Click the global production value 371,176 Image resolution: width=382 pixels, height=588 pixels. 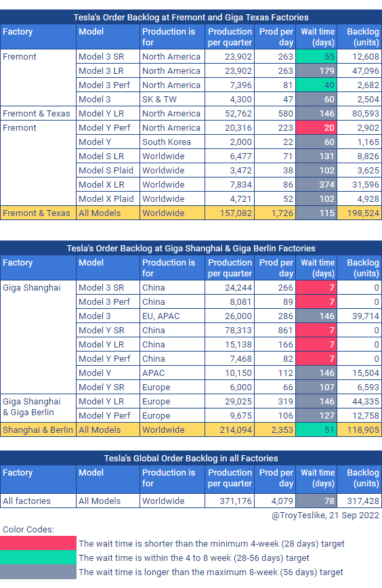click(230, 501)
